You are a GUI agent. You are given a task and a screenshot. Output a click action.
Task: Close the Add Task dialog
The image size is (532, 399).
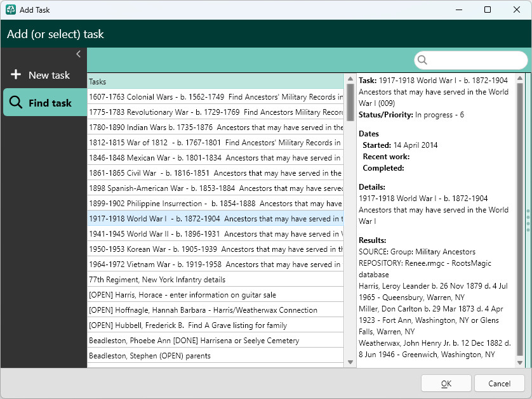[516, 10]
